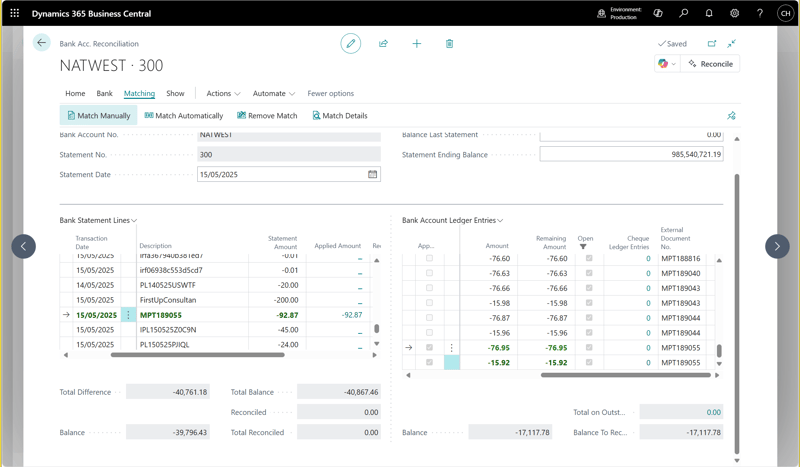This screenshot has height=467, width=800.
Task: Open the notifications bell icon
Action: tap(709, 13)
